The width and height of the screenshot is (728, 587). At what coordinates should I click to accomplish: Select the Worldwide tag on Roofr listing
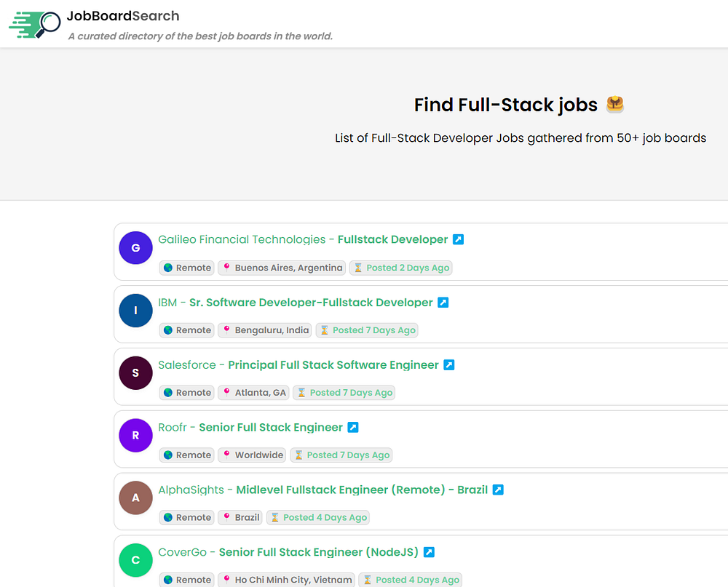pos(253,455)
